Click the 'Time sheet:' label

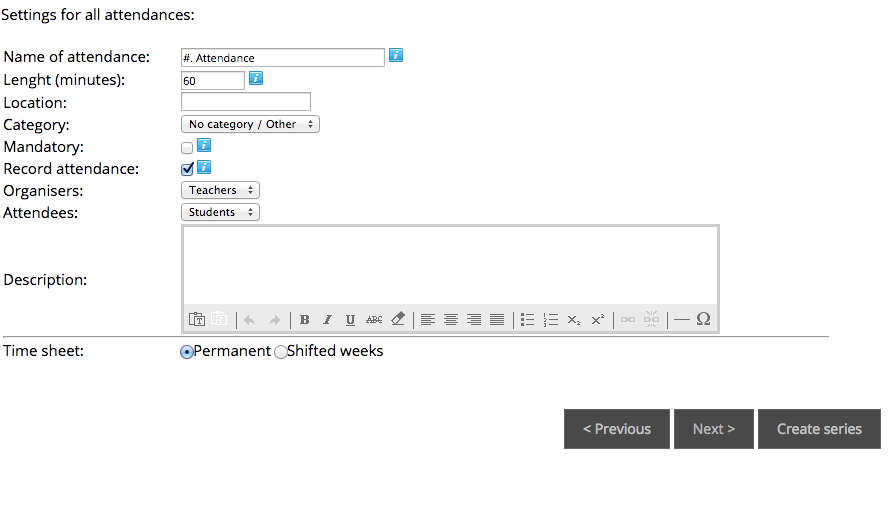point(44,351)
